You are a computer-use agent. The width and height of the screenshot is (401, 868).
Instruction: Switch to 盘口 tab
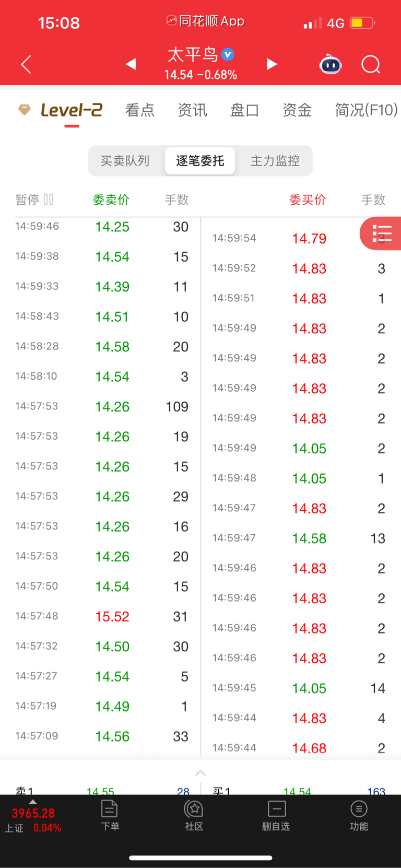point(245,110)
